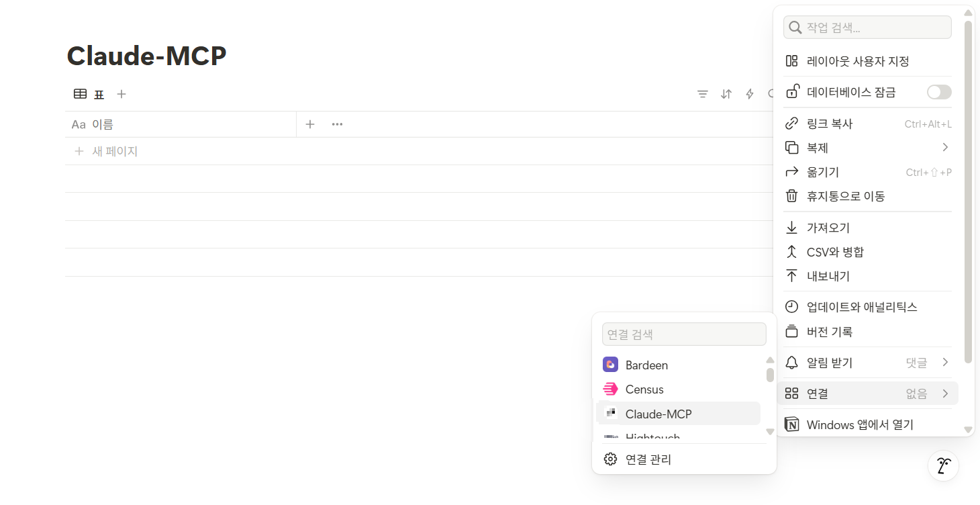This screenshot has width=980, height=505.
Task: Click the connections list scroll-down arrow
Action: coord(770,432)
